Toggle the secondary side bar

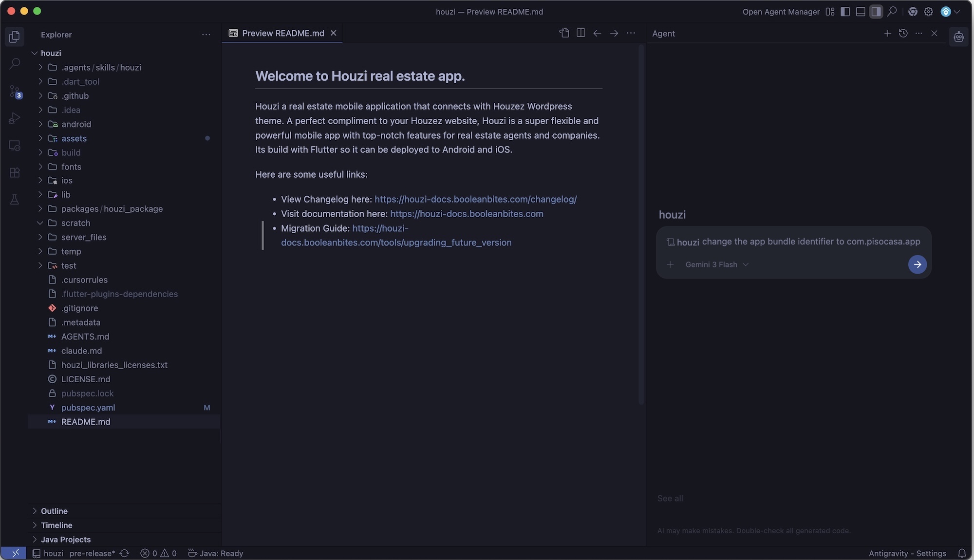(876, 12)
